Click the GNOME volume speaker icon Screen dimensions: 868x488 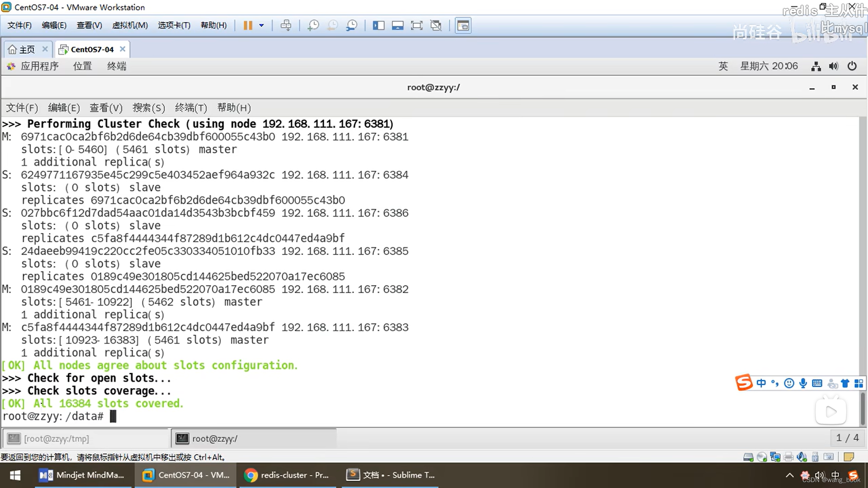pyautogui.click(x=834, y=66)
